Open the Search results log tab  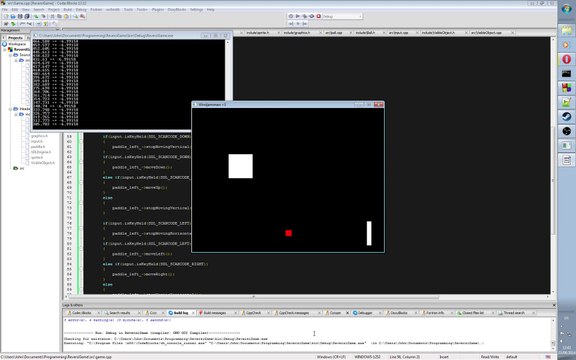point(120,313)
